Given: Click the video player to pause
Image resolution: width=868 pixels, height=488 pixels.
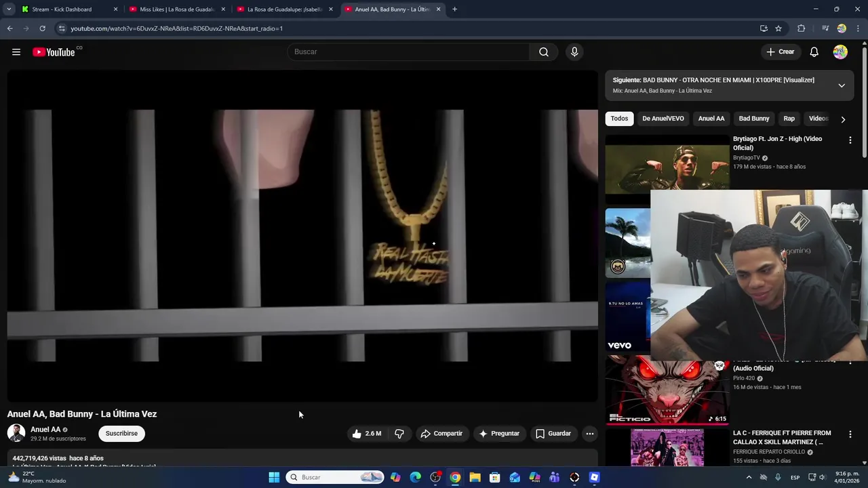Looking at the screenshot, I should [x=302, y=235].
